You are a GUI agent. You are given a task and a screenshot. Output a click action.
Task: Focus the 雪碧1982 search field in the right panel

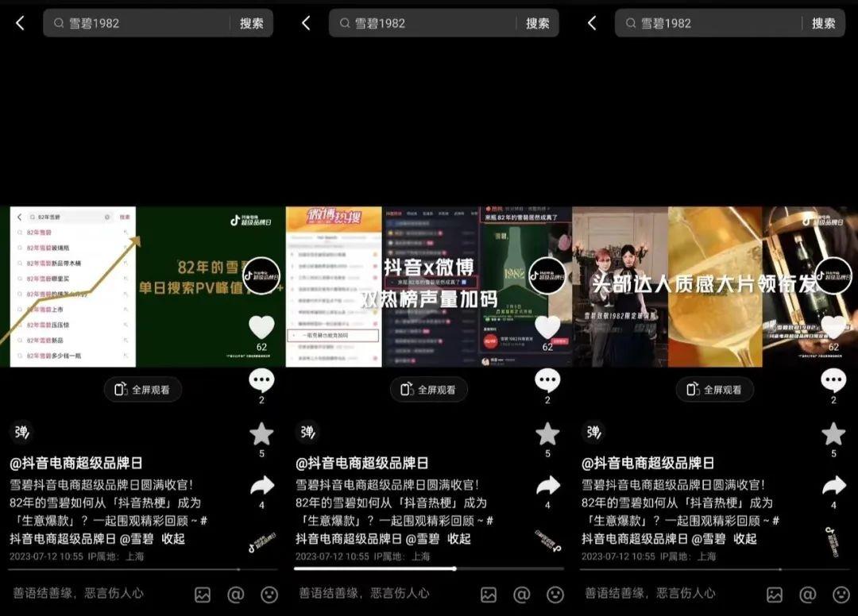tap(715, 24)
